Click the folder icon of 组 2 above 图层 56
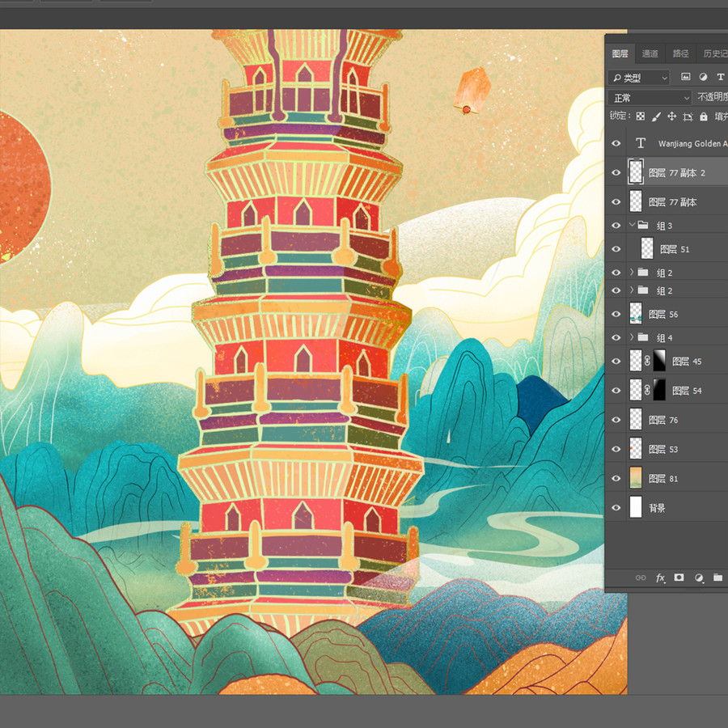The width and height of the screenshot is (728, 728). tap(643, 290)
